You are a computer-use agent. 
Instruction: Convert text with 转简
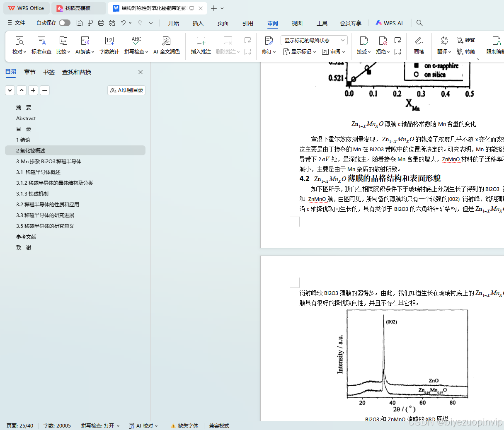coord(466,52)
